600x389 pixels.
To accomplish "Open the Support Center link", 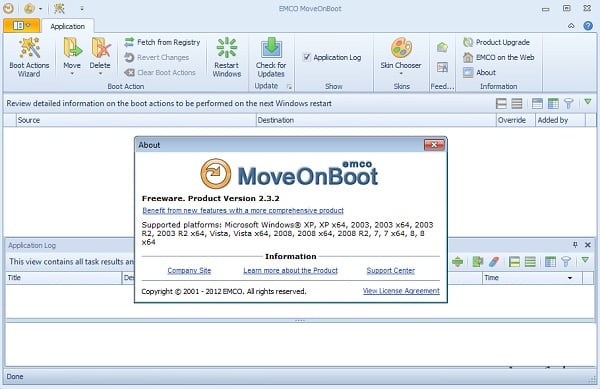I will pos(391,270).
